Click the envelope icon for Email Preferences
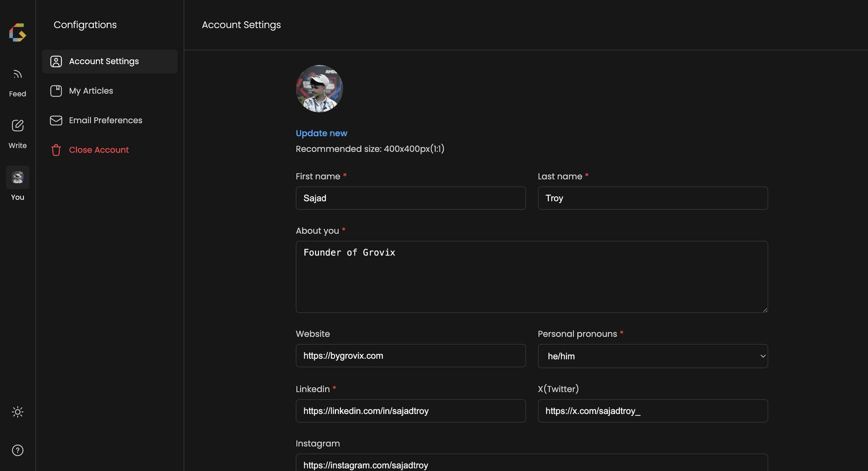Image resolution: width=868 pixels, height=471 pixels. pyautogui.click(x=56, y=120)
